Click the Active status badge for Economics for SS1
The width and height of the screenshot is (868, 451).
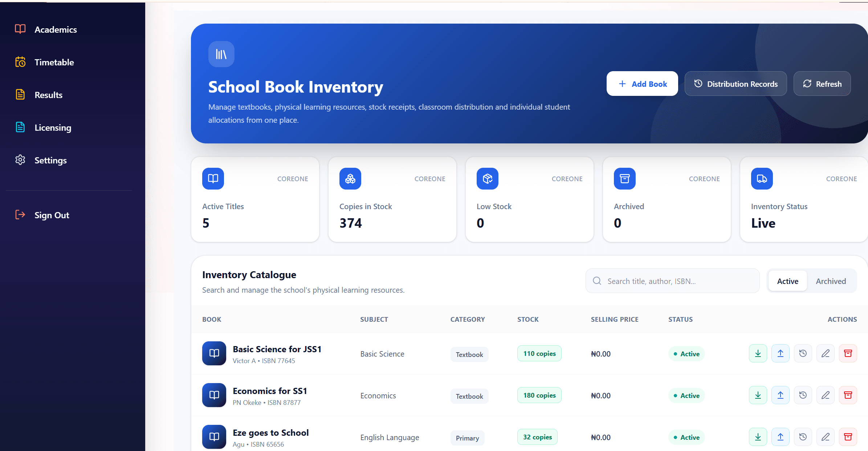click(686, 395)
